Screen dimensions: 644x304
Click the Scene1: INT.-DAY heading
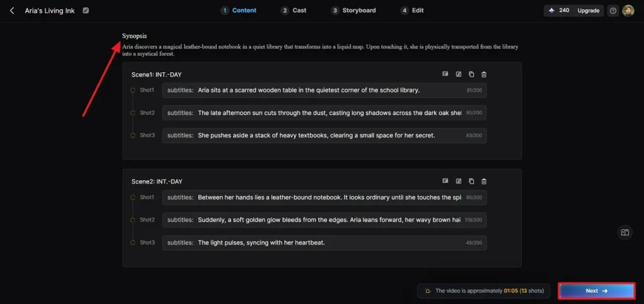tap(157, 75)
